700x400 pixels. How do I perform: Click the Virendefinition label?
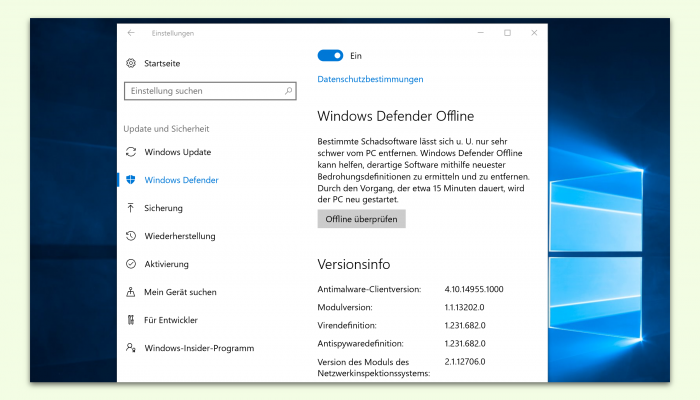coord(347,325)
